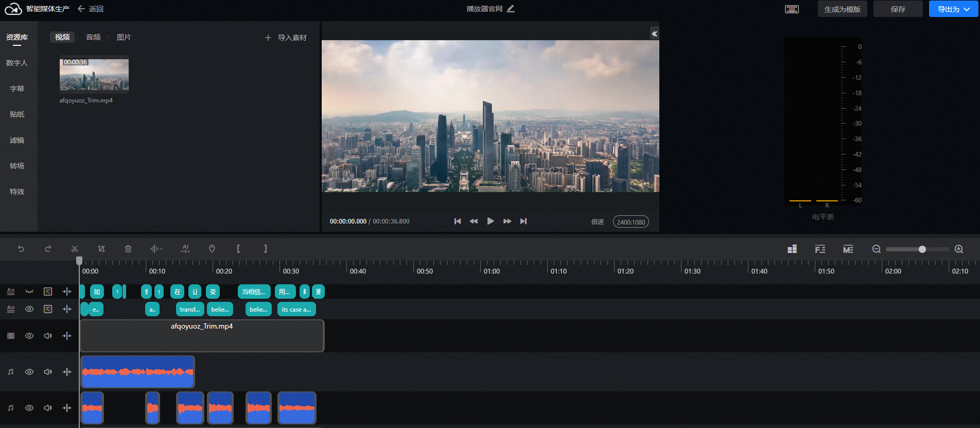The image size is (980, 428).
Task: Hide the video track with eye icon
Action: click(x=29, y=336)
